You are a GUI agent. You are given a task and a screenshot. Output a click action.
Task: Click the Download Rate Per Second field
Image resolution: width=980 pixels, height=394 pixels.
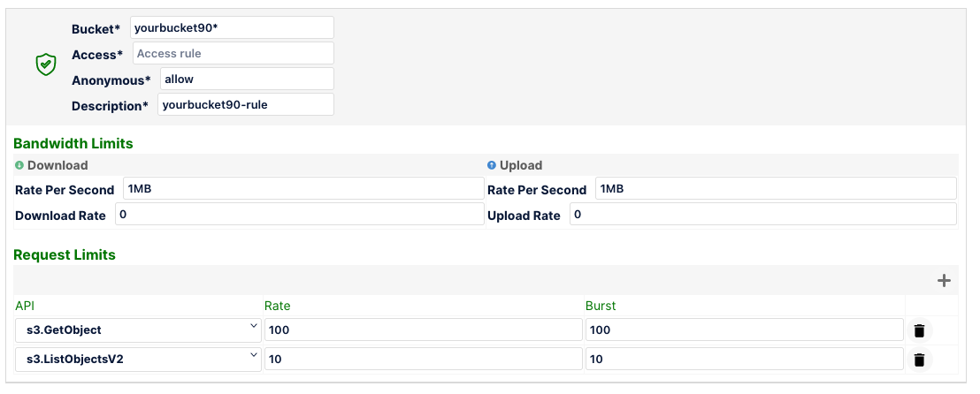tap(302, 189)
